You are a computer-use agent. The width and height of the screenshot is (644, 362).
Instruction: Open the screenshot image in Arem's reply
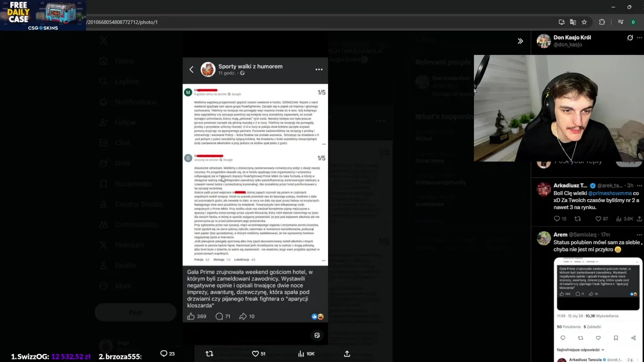(598, 309)
